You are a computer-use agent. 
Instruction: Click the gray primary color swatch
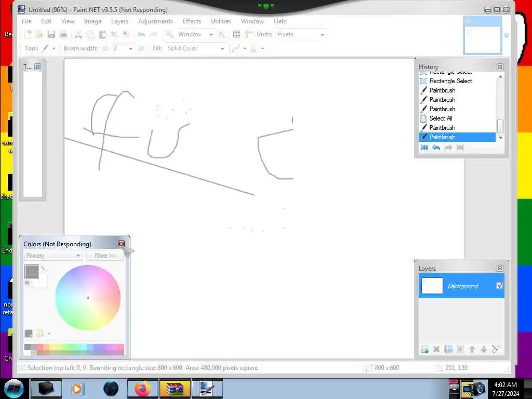[31, 271]
